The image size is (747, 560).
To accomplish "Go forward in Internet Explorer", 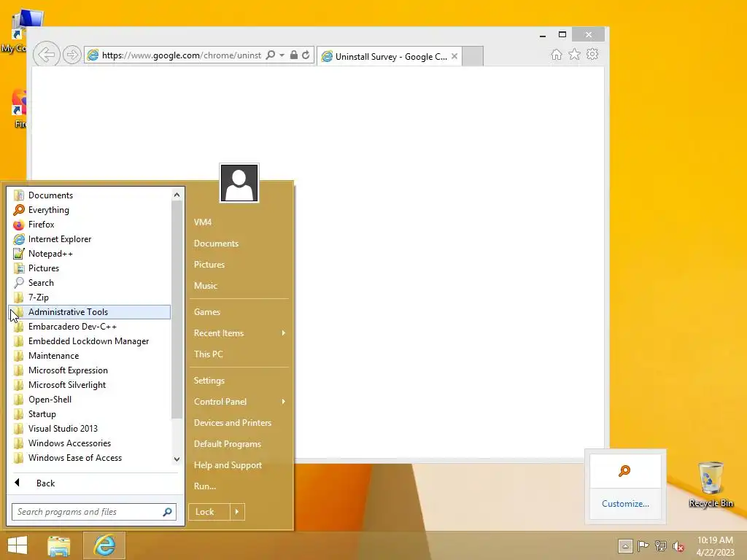I will 71,55.
